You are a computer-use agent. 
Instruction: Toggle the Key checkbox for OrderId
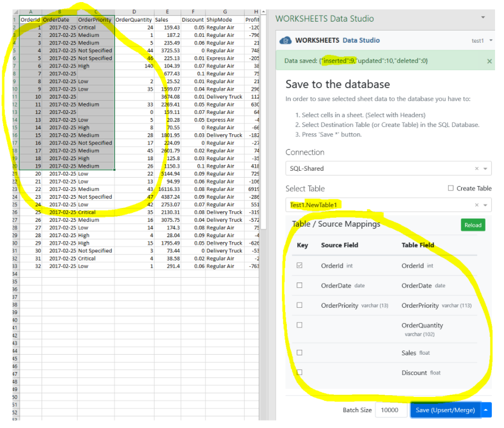(299, 266)
